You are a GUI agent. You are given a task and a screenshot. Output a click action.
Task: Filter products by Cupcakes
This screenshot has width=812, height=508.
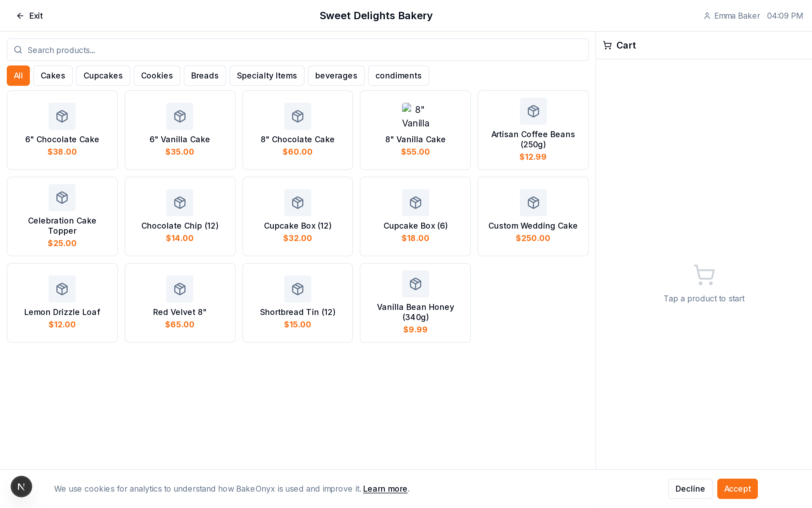[103, 76]
